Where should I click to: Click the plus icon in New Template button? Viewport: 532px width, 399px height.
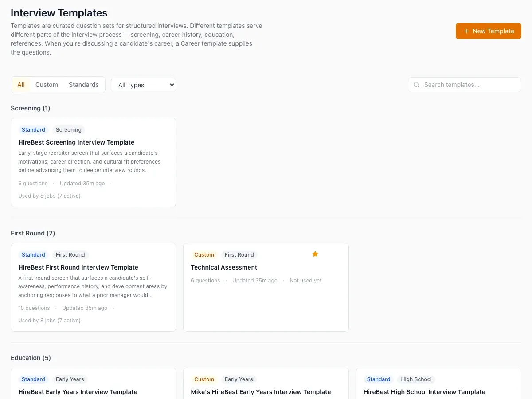pyautogui.click(x=466, y=31)
